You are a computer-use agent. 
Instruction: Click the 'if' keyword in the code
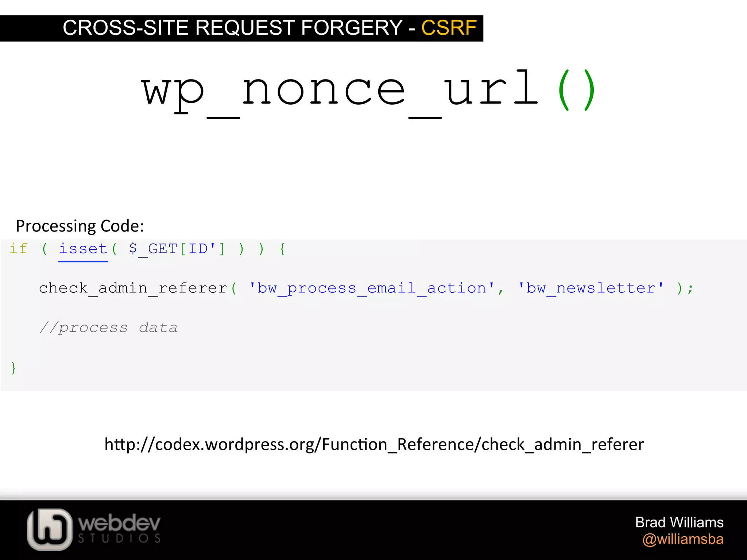click(x=19, y=249)
